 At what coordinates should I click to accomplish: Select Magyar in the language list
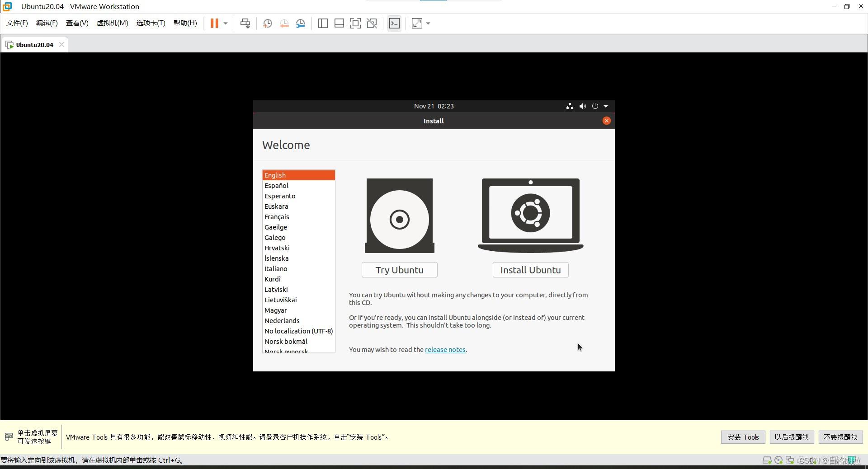(298, 310)
